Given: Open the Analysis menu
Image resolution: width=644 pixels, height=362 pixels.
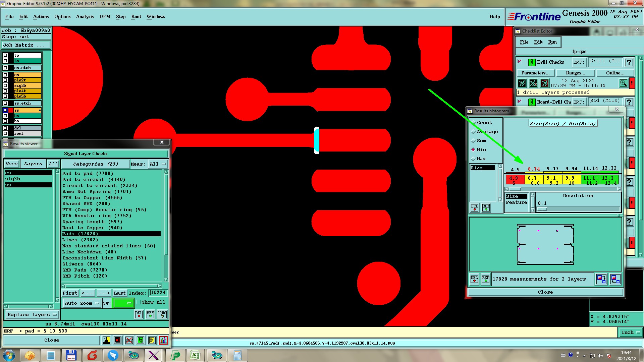Looking at the screenshot, I should (85, 16).
